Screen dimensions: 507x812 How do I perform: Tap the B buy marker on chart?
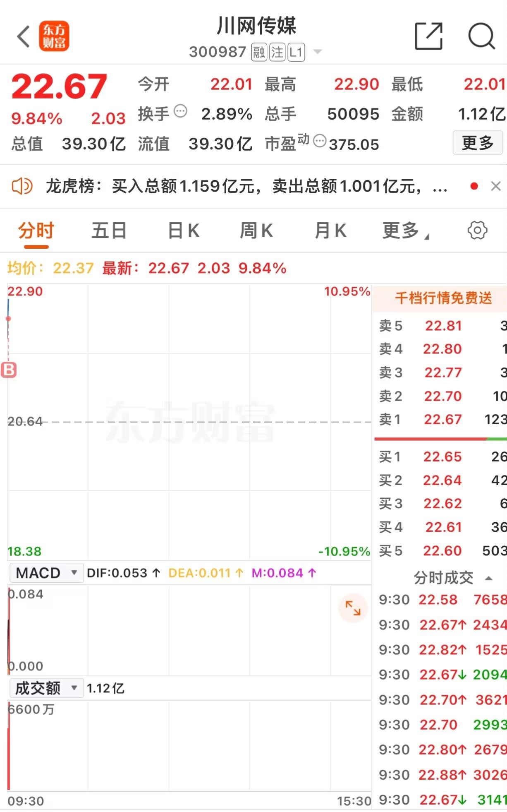(9, 370)
